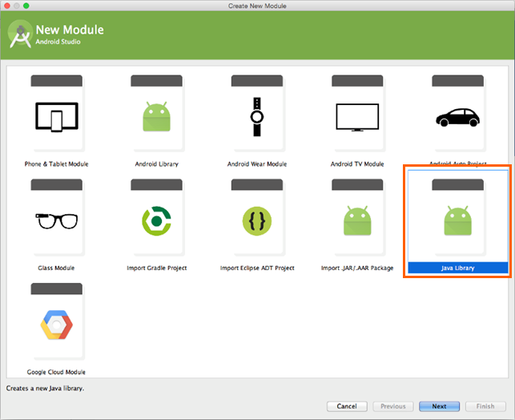This screenshot has width=515, height=420.
Task: Pick the Import Gradle Project icon
Action: pyautogui.click(x=157, y=221)
